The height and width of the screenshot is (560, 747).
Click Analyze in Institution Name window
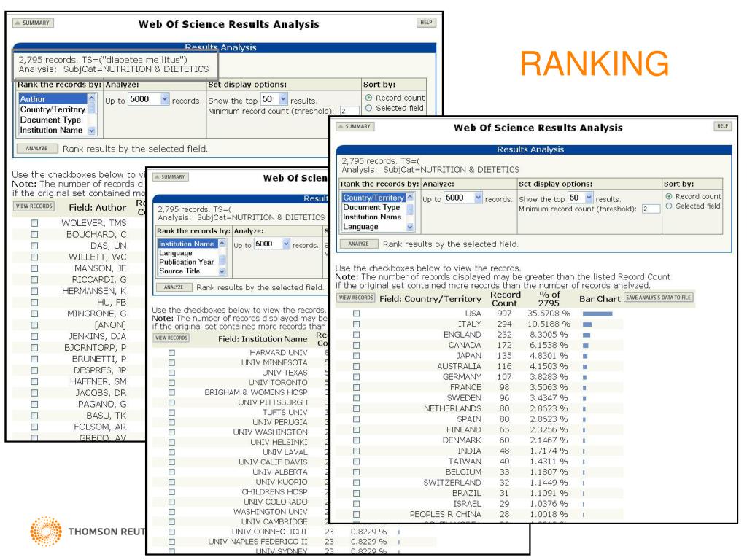(174, 287)
